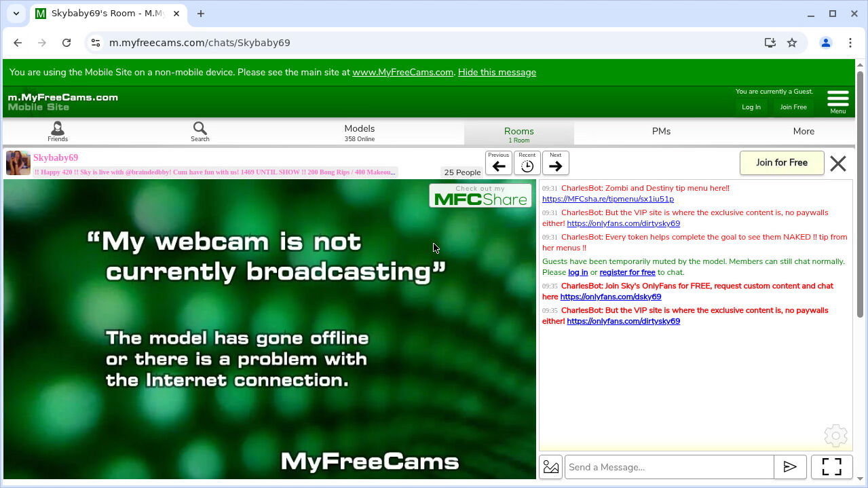The height and width of the screenshot is (488, 868).
Task: Bookmark this page with the star icon
Action: click(x=792, y=43)
